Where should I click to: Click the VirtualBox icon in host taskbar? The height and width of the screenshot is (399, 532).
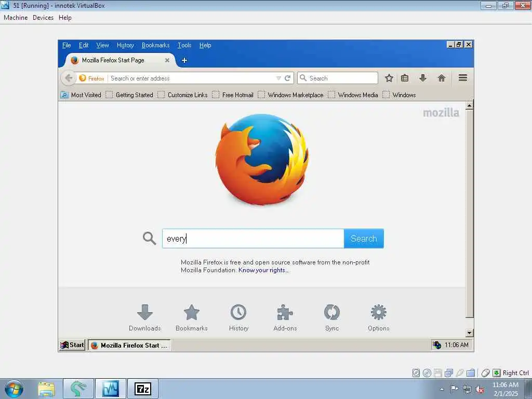click(x=111, y=389)
